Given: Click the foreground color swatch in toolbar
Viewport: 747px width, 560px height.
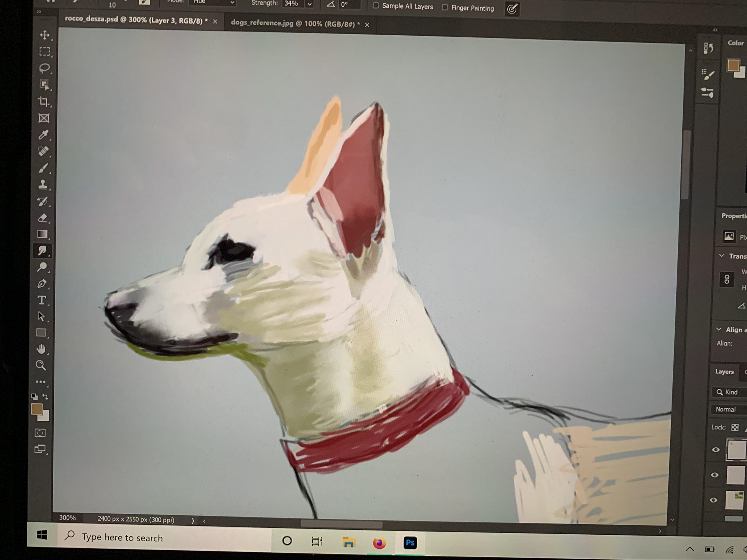Looking at the screenshot, I should [x=37, y=409].
